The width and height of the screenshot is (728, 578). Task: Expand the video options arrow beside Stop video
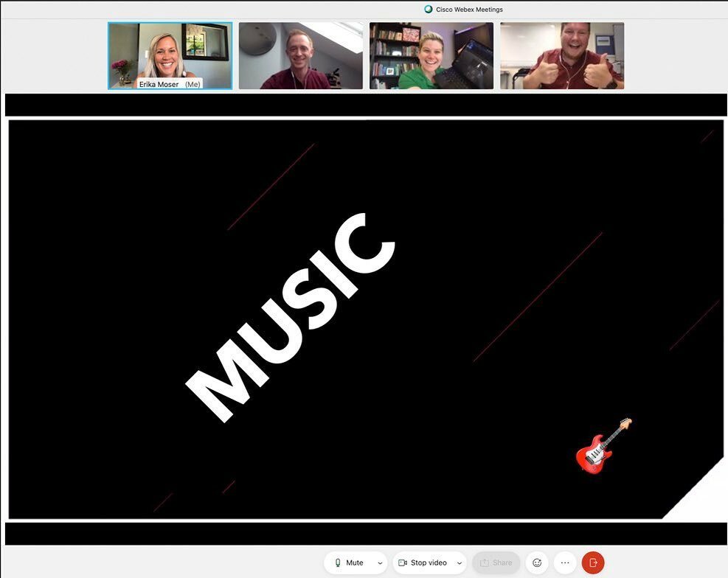tap(460, 563)
